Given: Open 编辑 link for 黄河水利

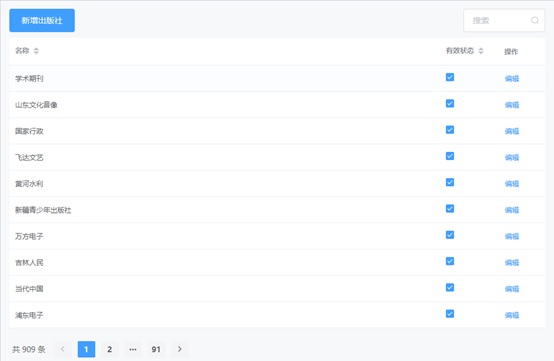Looking at the screenshot, I should point(512,184).
